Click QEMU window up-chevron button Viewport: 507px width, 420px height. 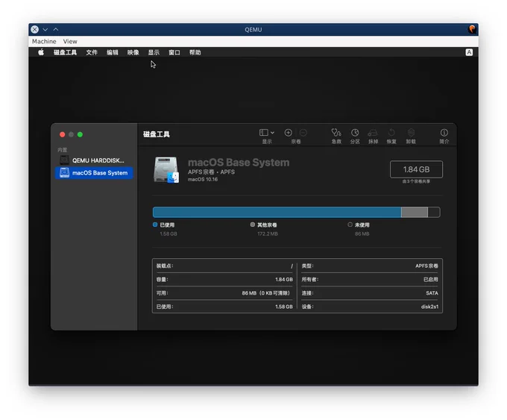pos(56,29)
